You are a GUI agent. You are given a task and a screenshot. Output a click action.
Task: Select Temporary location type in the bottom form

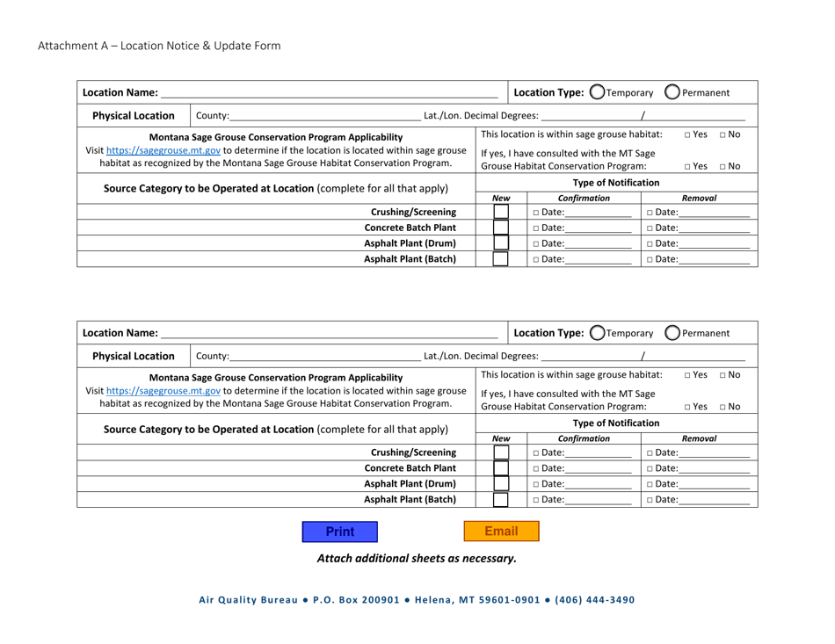[x=598, y=332]
